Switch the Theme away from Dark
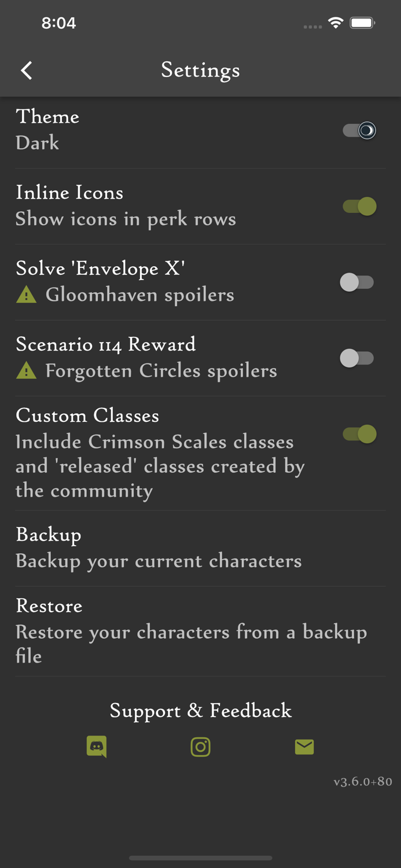Viewport: 401px width, 868px height. 358,130
